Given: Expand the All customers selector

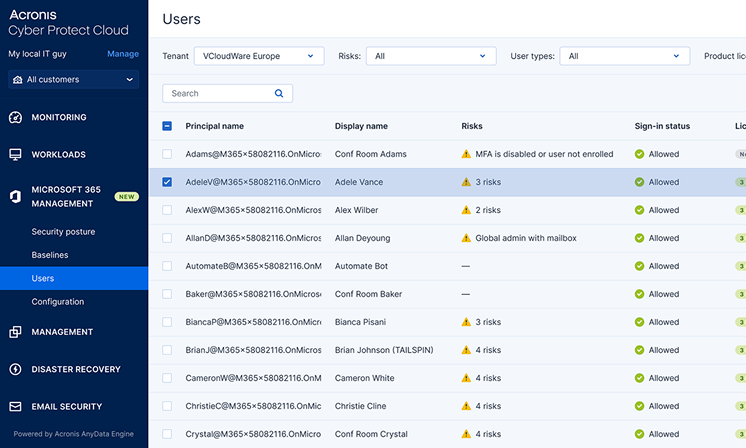Looking at the screenshot, I should coord(74,79).
